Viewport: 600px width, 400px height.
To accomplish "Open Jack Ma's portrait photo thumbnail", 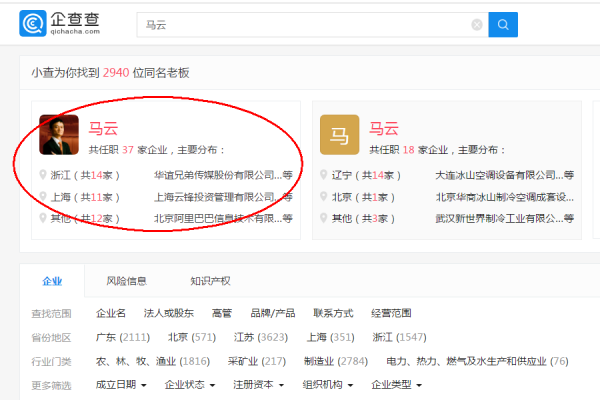I will click(x=59, y=135).
